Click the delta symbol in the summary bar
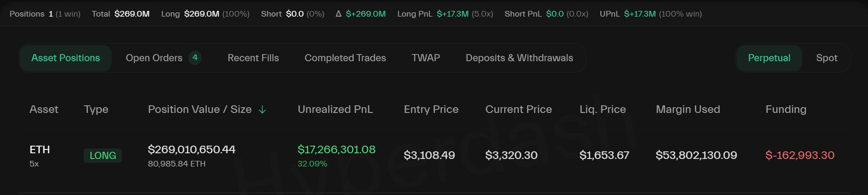Viewport: 868px width, 195px height. click(x=339, y=14)
